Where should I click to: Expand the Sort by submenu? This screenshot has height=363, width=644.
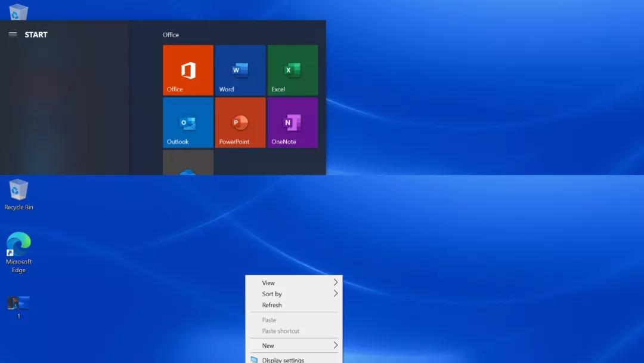(335, 294)
